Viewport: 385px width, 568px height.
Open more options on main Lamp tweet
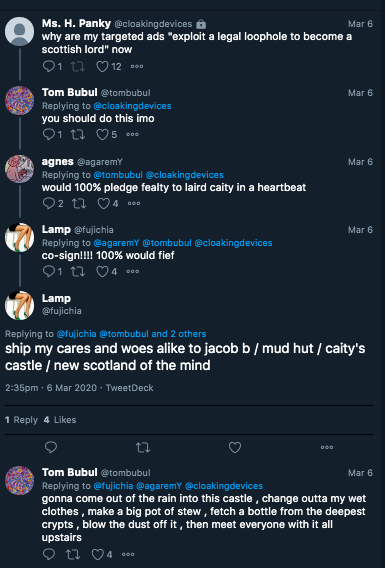click(x=327, y=447)
